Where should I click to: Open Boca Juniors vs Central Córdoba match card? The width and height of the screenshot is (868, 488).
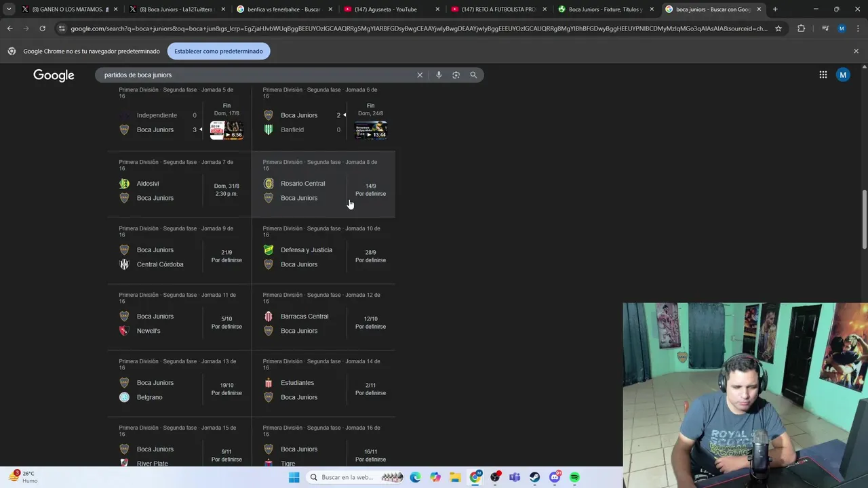[x=179, y=251]
